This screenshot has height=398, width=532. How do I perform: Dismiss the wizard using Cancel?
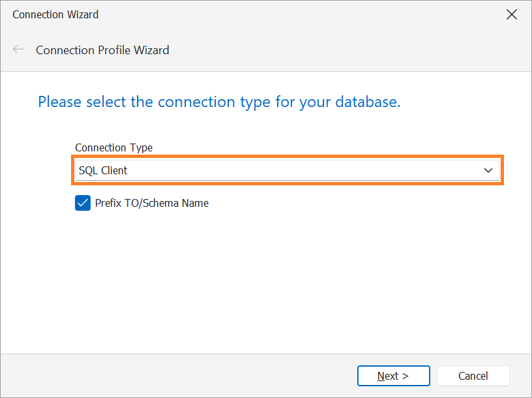[473, 376]
